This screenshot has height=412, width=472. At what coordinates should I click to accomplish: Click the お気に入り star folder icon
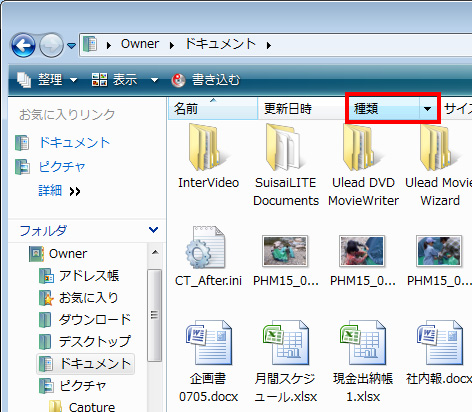click(46, 298)
